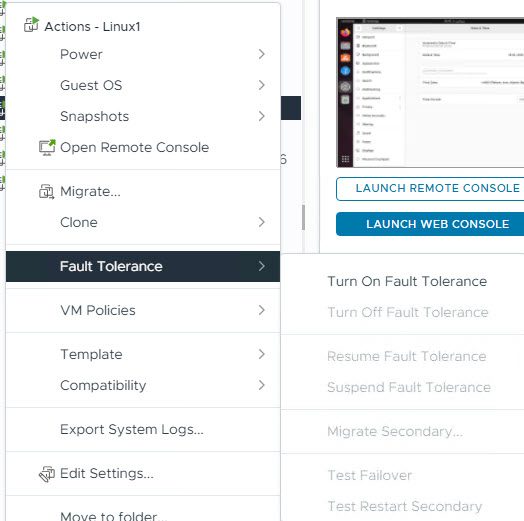Click the Migrate icon
The width and height of the screenshot is (524, 521).
pos(46,192)
